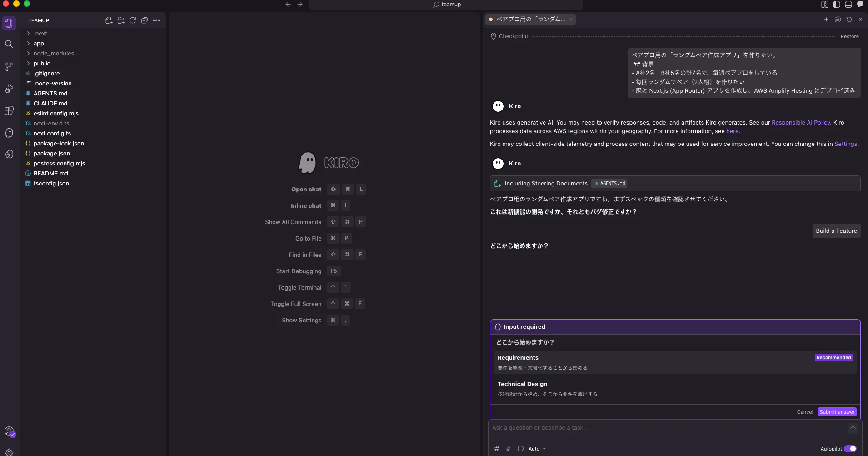Restore the checkpoint

pyautogui.click(x=849, y=36)
